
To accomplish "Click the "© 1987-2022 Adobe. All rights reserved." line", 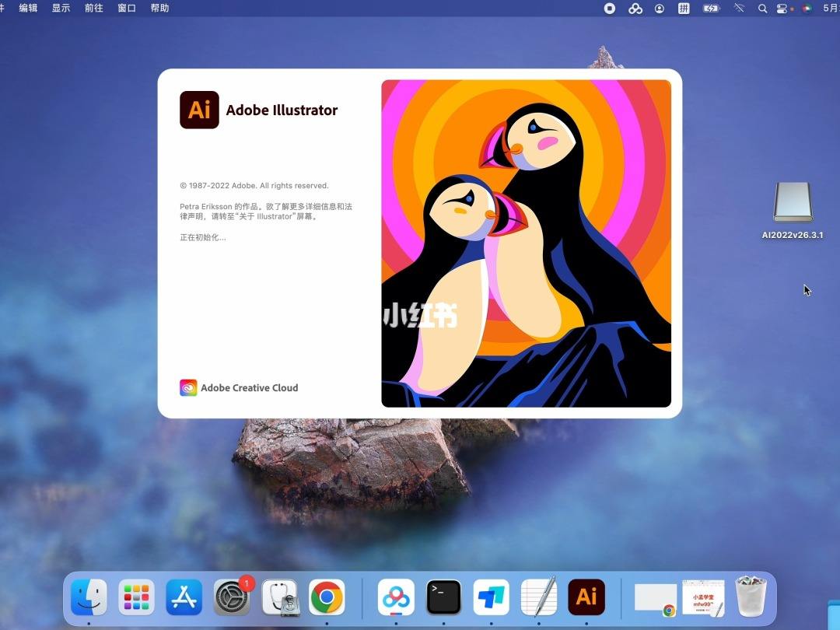I will click(x=254, y=185).
